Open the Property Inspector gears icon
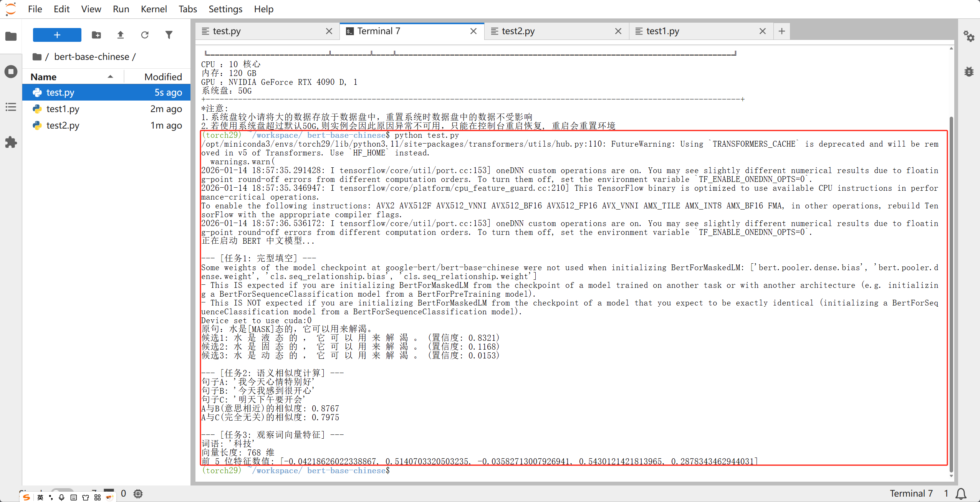The image size is (980, 502). pyautogui.click(x=968, y=36)
